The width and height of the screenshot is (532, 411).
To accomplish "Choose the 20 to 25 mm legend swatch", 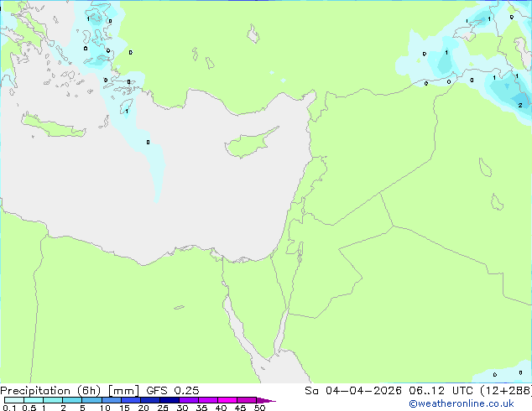I will [x=150, y=400].
